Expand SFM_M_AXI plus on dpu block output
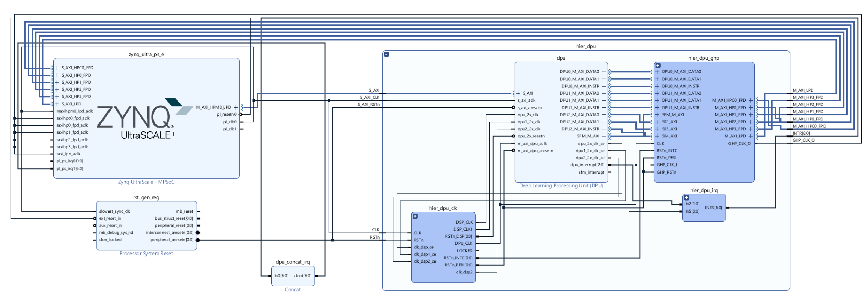The image size is (868, 300). pyautogui.click(x=604, y=136)
